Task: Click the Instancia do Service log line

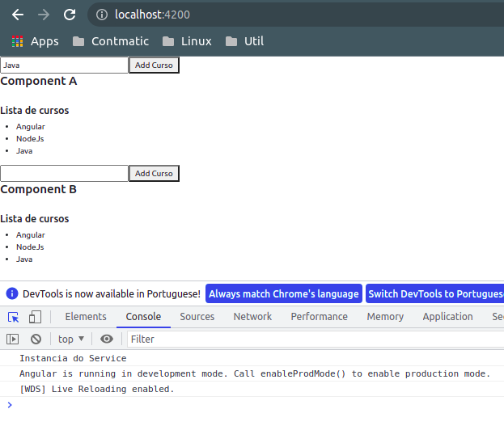Action: pyautogui.click(x=73, y=358)
